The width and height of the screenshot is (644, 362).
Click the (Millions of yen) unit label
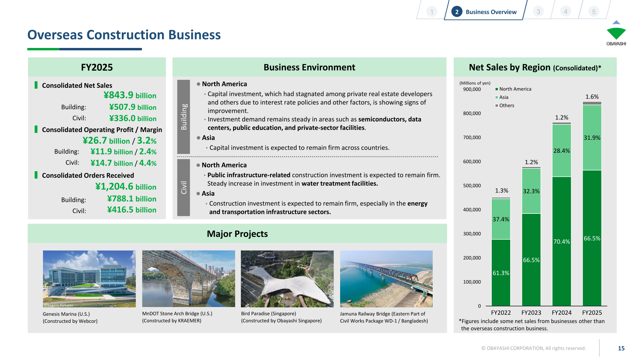click(475, 83)
